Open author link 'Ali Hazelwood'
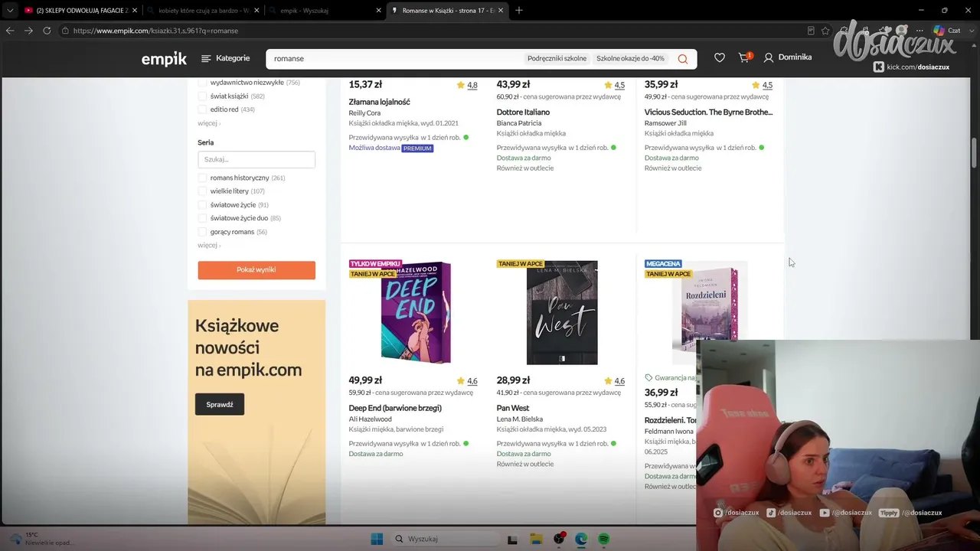Image resolution: width=980 pixels, height=551 pixels. coord(371,419)
